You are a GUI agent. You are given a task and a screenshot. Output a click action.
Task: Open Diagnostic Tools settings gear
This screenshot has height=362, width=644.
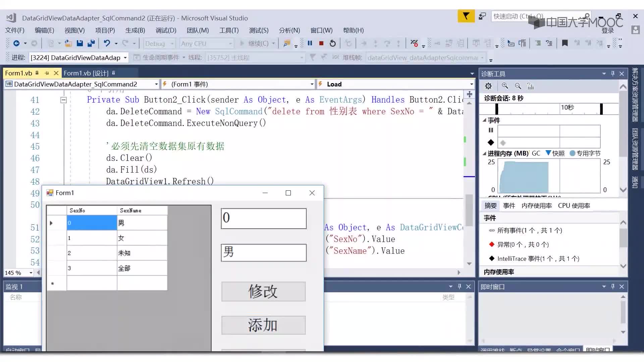[488, 86]
